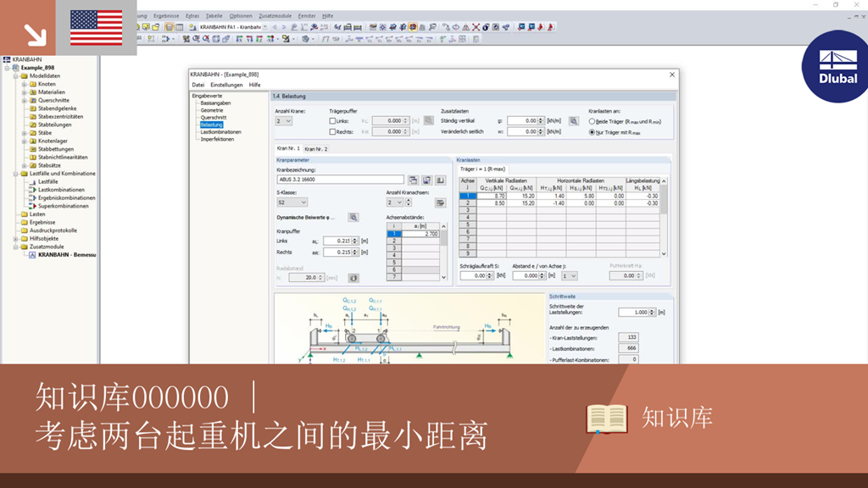Click the Kranbezeichnung field ABUS 3.2 16600
The height and width of the screenshot is (488, 868).
(341, 180)
